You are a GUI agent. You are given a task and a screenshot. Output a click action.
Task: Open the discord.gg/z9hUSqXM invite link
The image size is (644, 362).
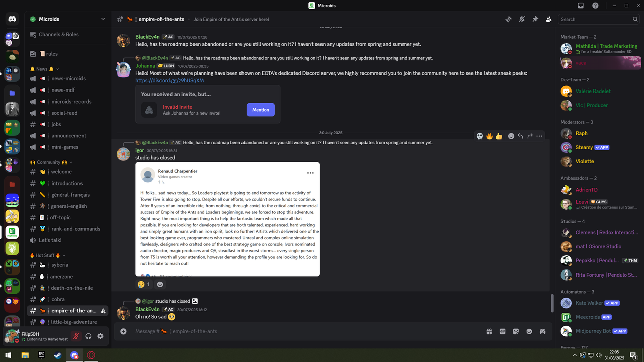tap(170, 80)
